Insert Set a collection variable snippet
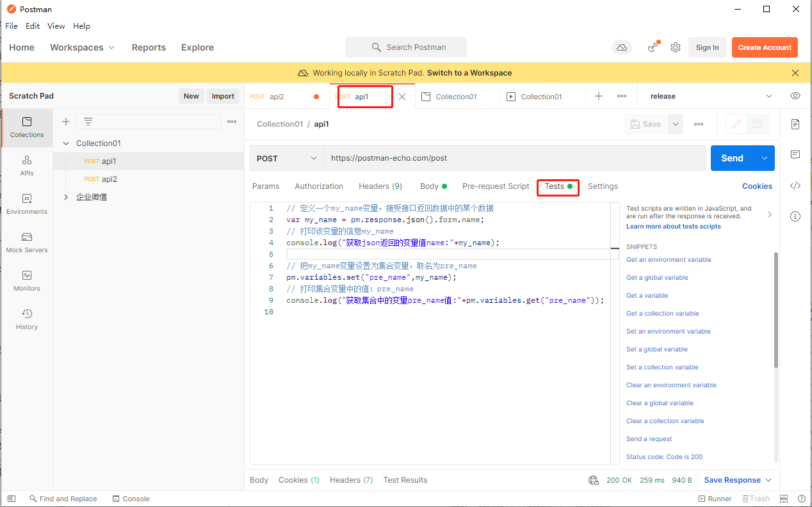The height and width of the screenshot is (507, 812). click(x=662, y=367)
